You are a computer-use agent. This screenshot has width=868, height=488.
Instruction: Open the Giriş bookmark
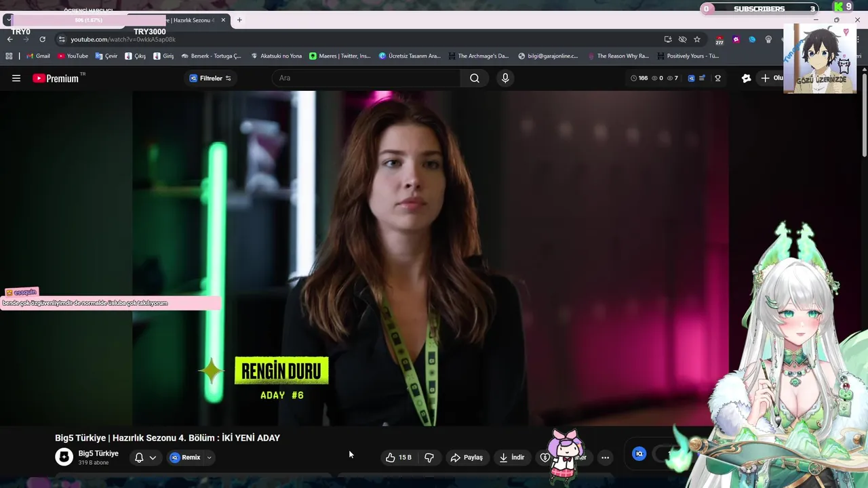pos(163,56)
